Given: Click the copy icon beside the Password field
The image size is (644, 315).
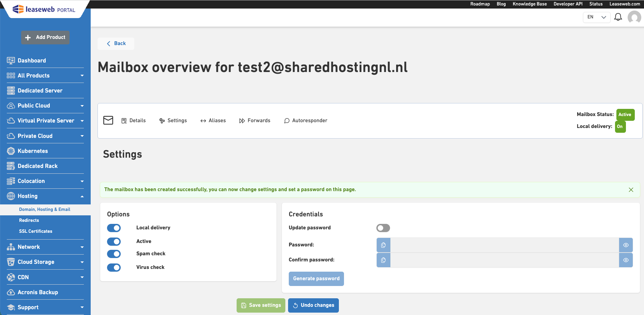Looking at the screenshot, I should coord(383,245).
